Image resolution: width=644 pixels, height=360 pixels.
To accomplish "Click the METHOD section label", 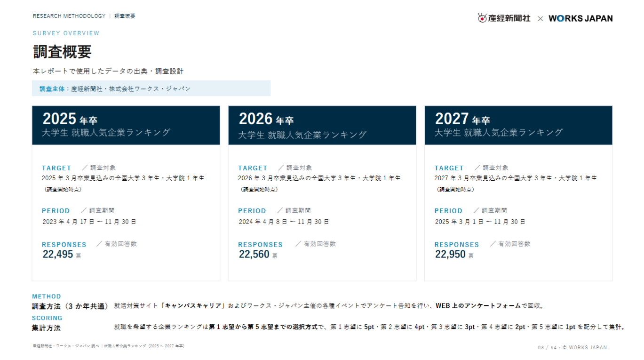I will (x=47, y=296).
